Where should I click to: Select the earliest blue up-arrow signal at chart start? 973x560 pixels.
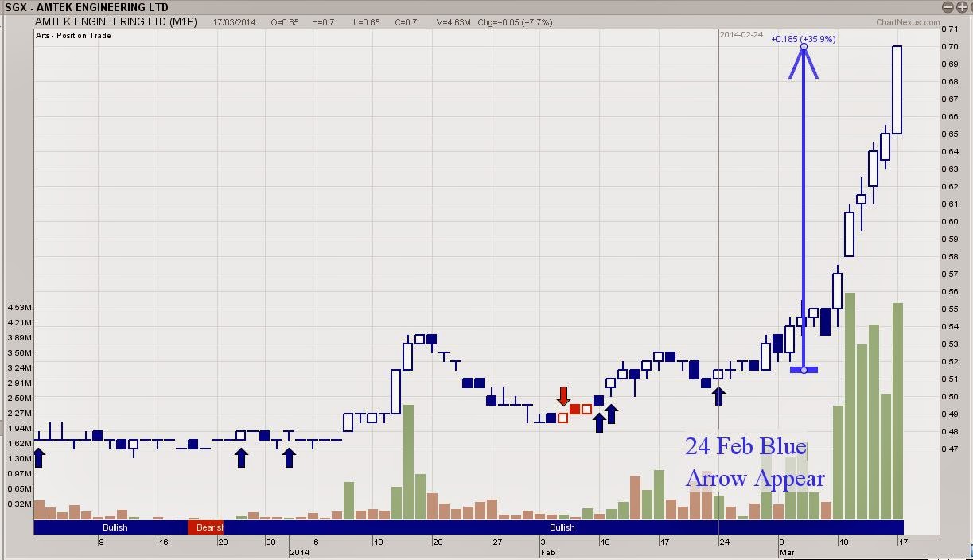[x=40, y=457]
